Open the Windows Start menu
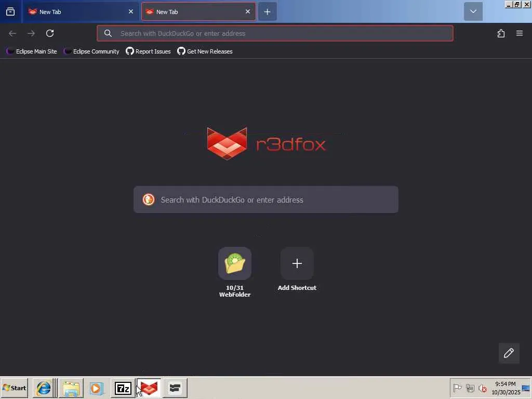Image resolution: width=532 pixels, height=399 pixels. pyautogui.click(x=14, y=388)
